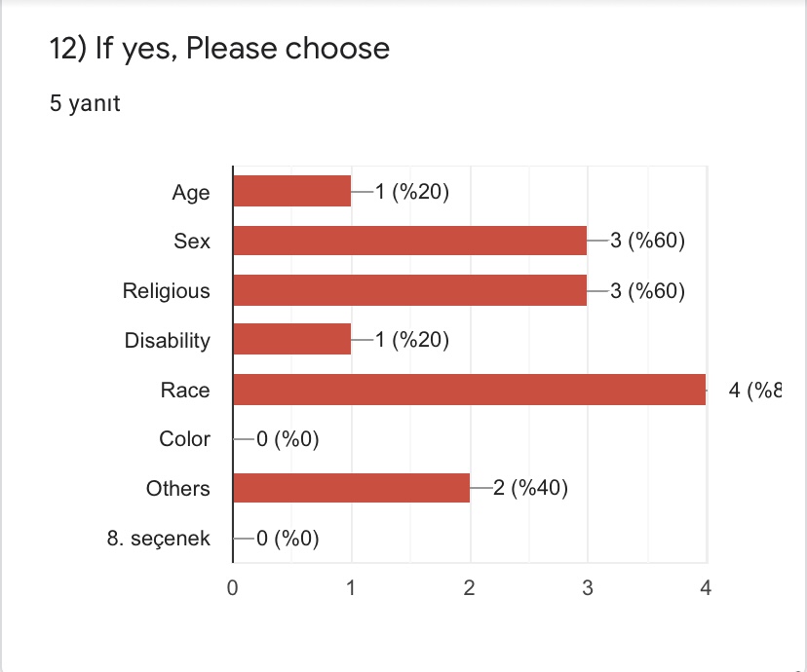Screen dimensions: 807x672
Task: Click the "Others" category label
Action: click(178, 488)
